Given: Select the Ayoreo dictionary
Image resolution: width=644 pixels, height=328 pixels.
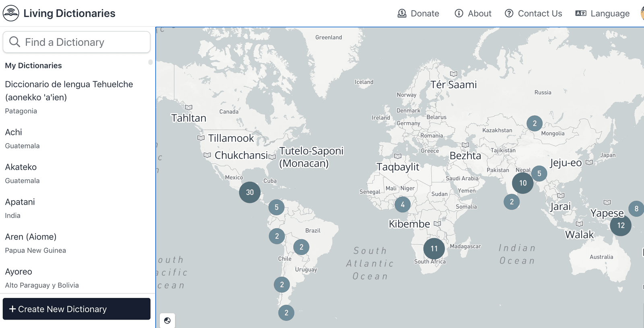Looking at the screenshot, I should (x=76, y=278).
